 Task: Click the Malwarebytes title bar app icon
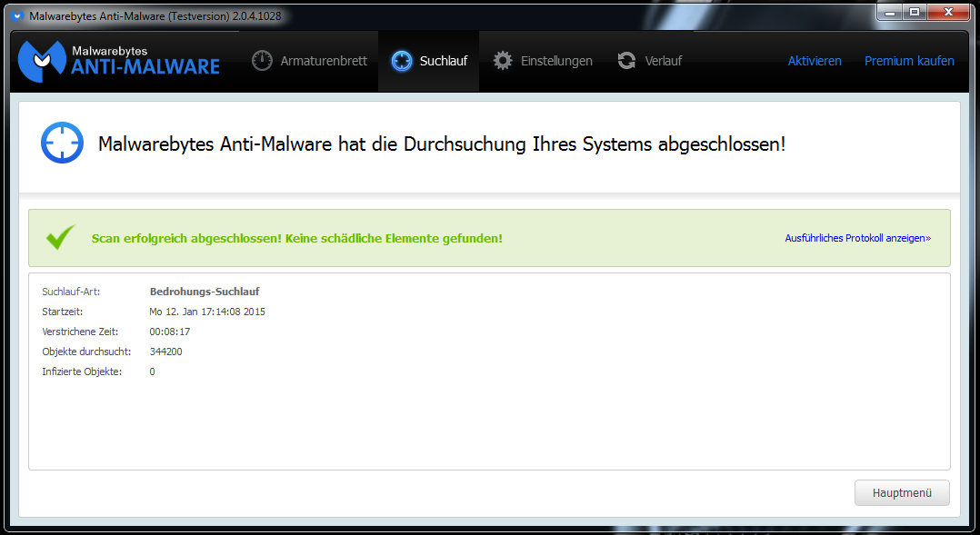(x=17, y=15)
